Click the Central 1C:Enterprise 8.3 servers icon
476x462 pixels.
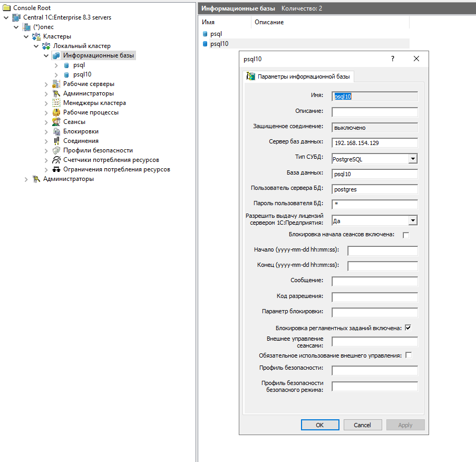pyautogui.click(x=16, y=17)
